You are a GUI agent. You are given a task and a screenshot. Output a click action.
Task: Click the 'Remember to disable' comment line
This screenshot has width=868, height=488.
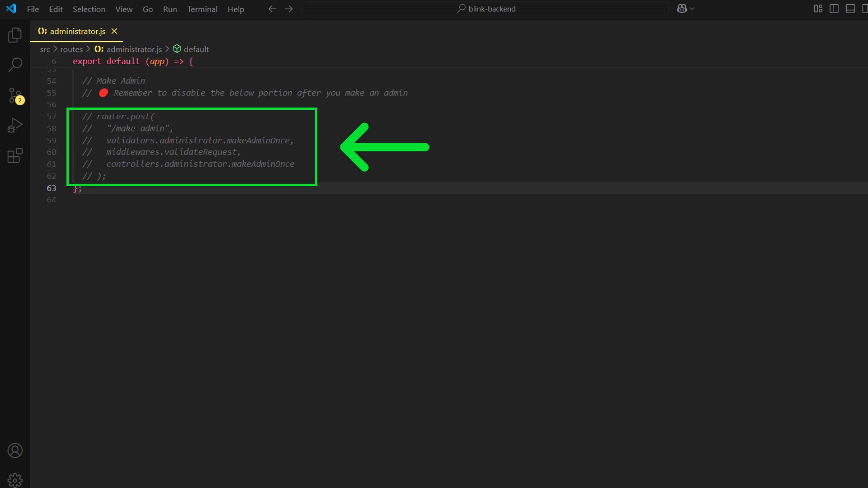(x=245, y=93)
